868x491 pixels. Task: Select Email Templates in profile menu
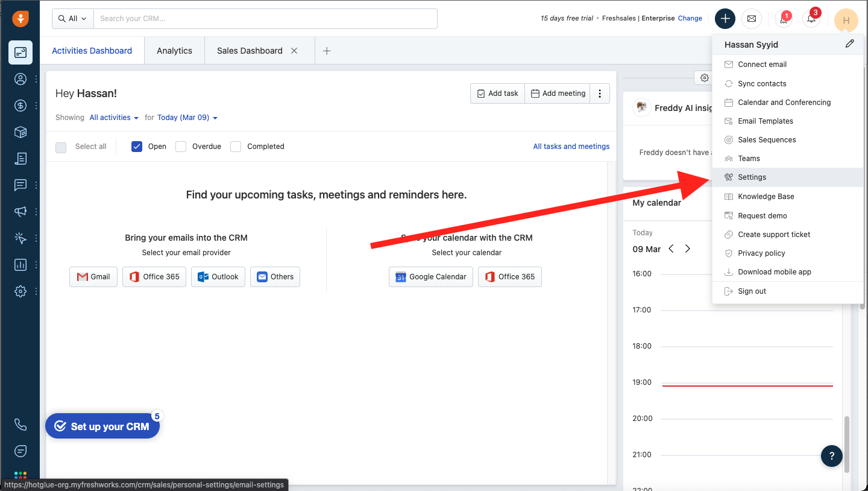tap(788, 121)
